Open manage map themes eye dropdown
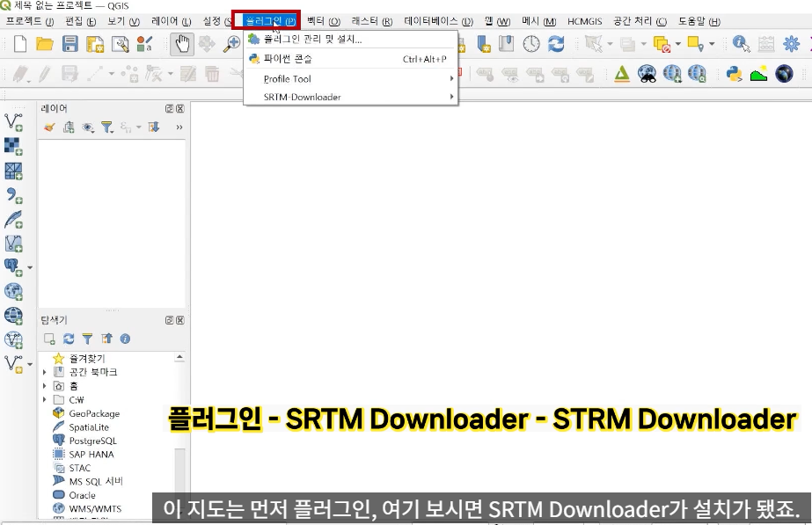The width and height of the screenshot is (812, 525). (x=89, y=128)
